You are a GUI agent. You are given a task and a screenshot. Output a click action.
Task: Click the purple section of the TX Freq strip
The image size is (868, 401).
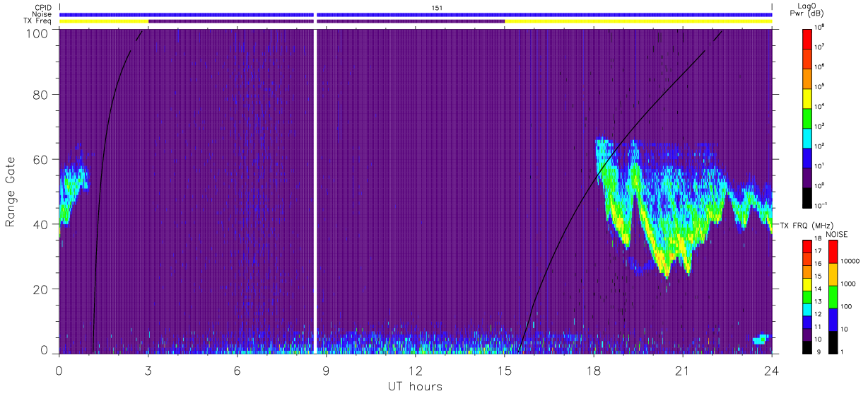pyautogui.click(x=327, y=21)
